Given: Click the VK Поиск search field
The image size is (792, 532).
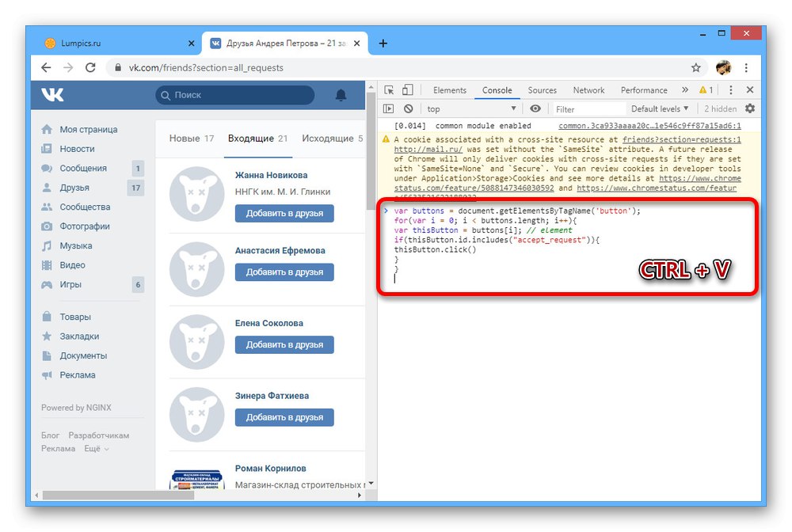Looking at the screenshot, I should tap(235, 95).
